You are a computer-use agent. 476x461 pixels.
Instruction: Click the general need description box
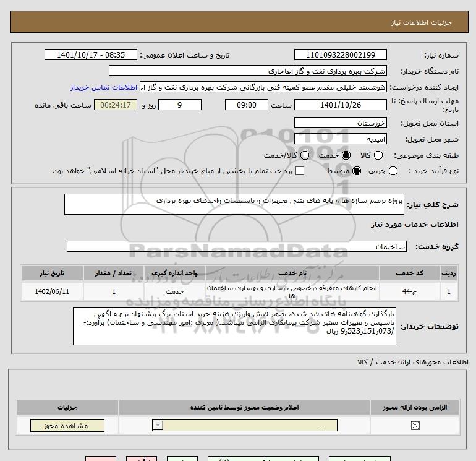[234, 204]
